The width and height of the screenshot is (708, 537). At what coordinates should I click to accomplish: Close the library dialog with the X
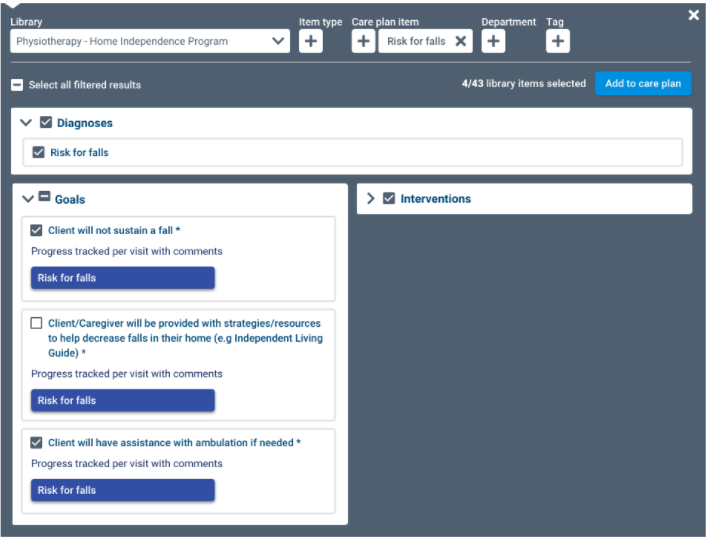(x=694, y=15)
